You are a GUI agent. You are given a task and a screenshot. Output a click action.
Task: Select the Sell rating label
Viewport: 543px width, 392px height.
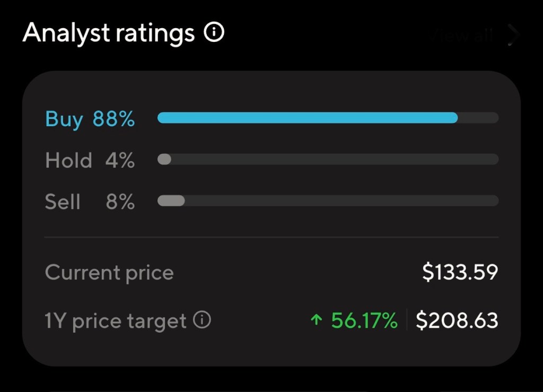click(x=63, y=202)
